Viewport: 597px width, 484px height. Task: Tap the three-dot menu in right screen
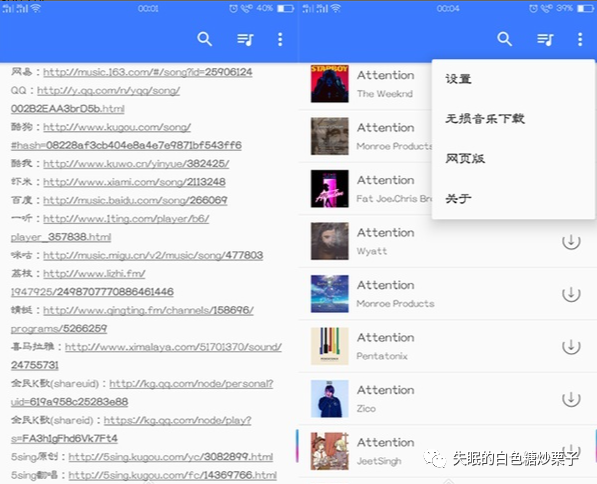coord(580,39)
